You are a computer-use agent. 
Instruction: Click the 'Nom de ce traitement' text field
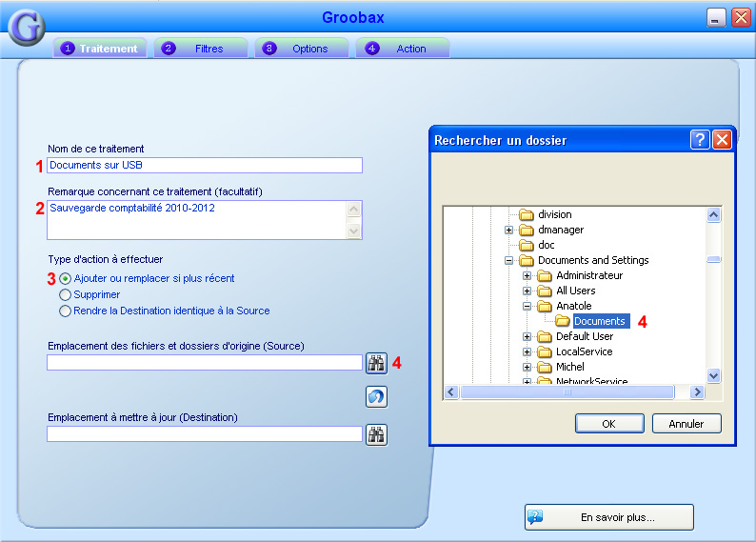coord(205,166)
